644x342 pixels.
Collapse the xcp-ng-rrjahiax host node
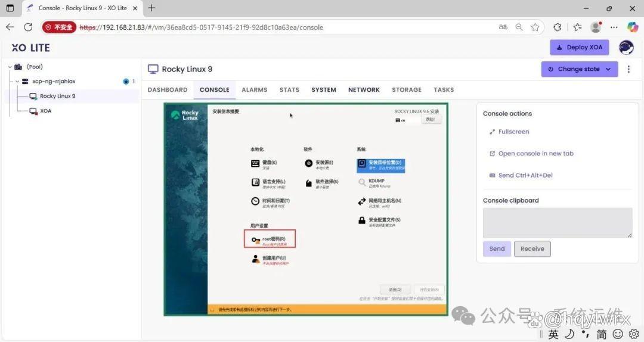point(17,81)
